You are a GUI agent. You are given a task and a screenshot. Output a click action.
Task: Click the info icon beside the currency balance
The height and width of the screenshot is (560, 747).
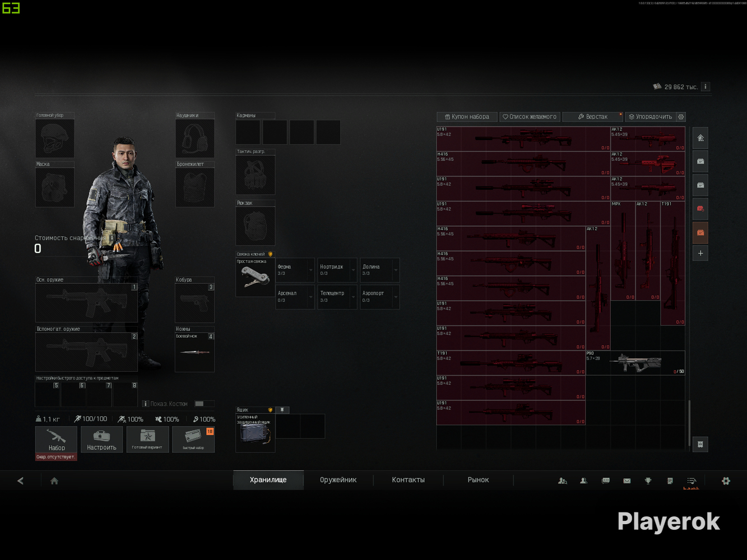point(706,87)
